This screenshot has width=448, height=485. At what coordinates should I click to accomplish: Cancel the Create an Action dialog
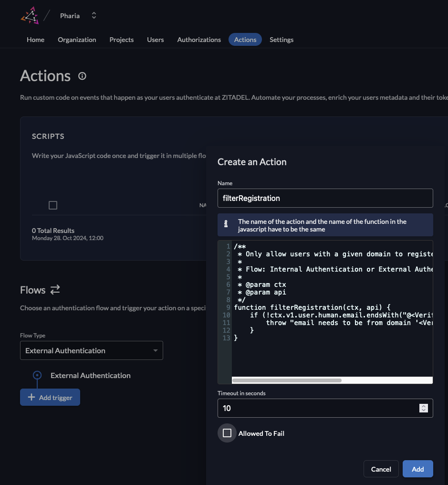(381, 469)
